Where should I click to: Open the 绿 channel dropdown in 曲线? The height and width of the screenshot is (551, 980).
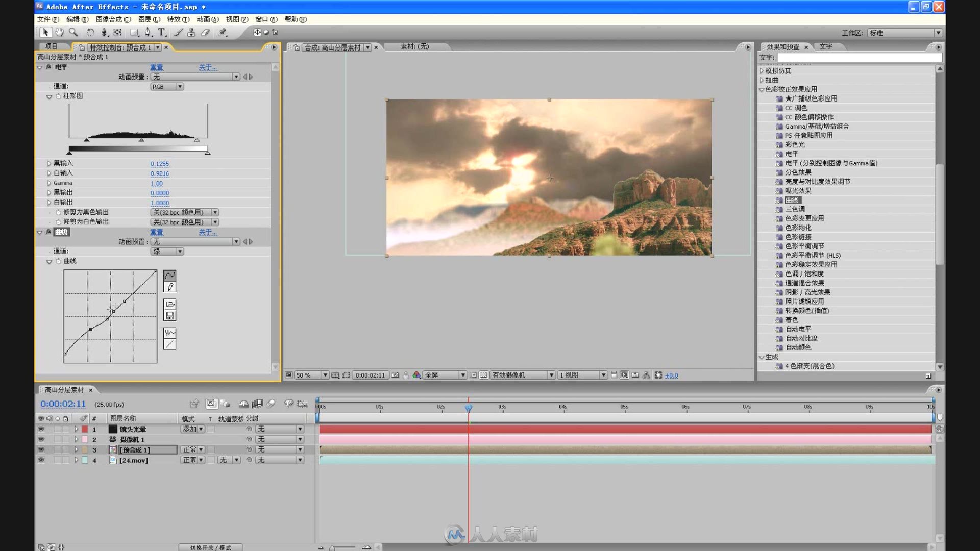tap(167, 252)
